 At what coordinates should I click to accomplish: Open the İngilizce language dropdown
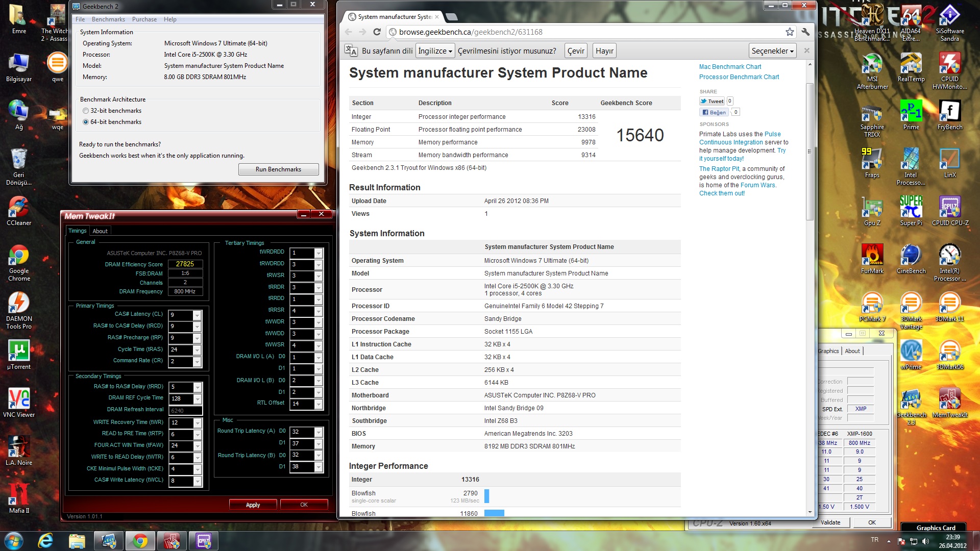(x=435, y=51)
